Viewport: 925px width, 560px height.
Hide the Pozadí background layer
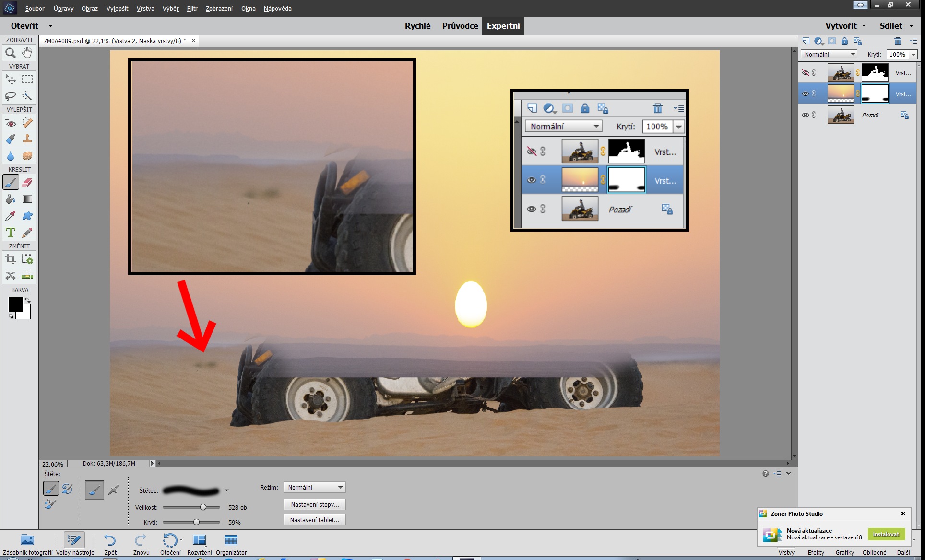806,115
